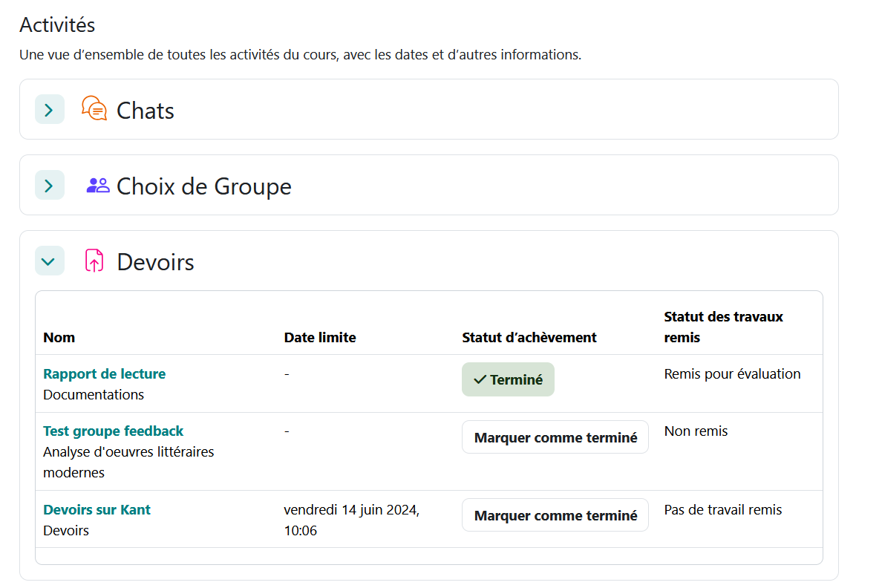The height and width of the screenshot is (588, 882).
Task: Click the purple Choix de Groupe people icon
Action: 97,186
